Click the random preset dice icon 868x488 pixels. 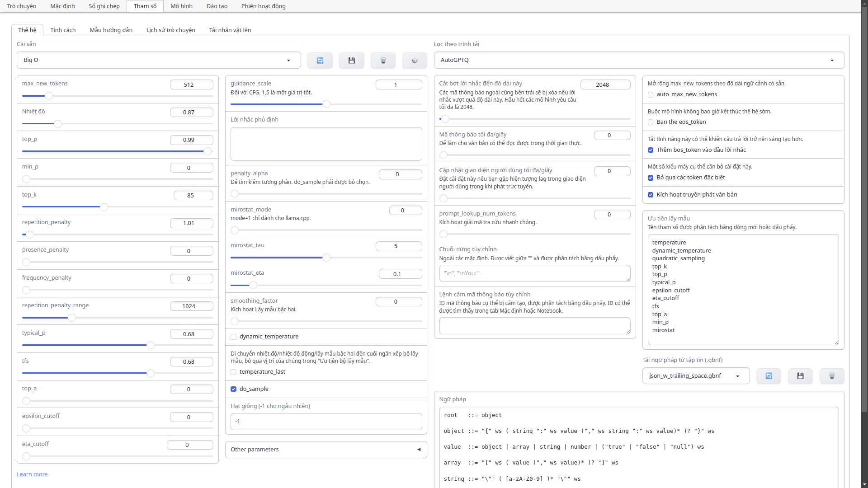[x=415, y=61]
